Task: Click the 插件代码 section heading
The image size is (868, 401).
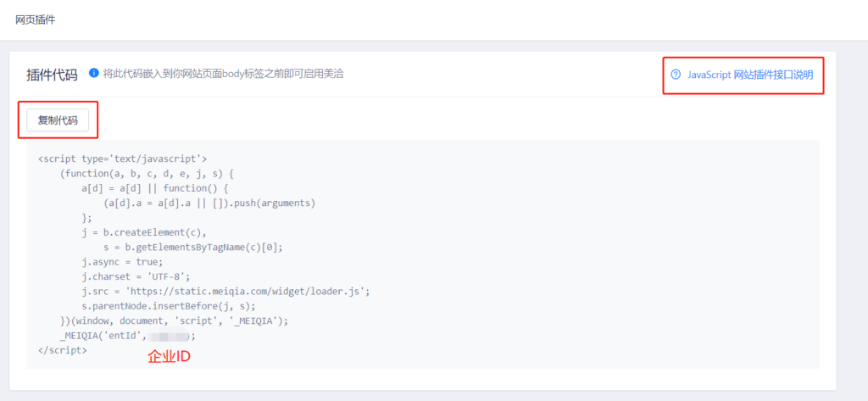Action: click(x=52, y=75)
